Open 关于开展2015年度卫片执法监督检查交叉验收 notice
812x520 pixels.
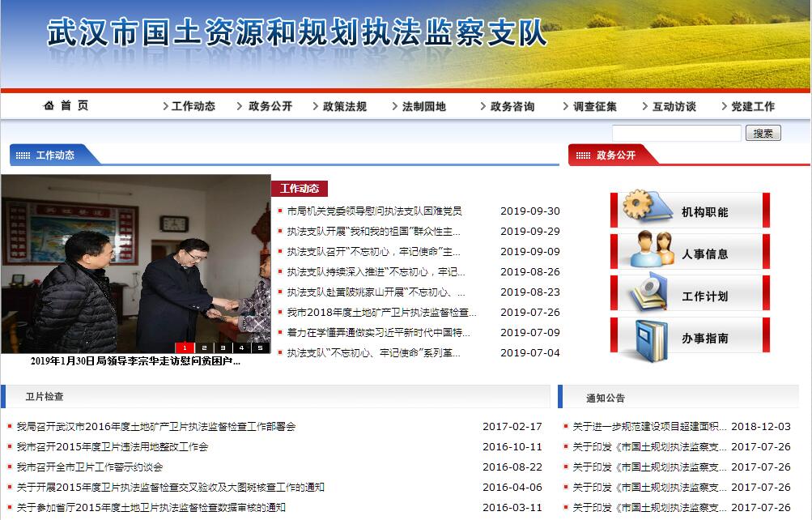pyautogui.click(x=170, y=487)
